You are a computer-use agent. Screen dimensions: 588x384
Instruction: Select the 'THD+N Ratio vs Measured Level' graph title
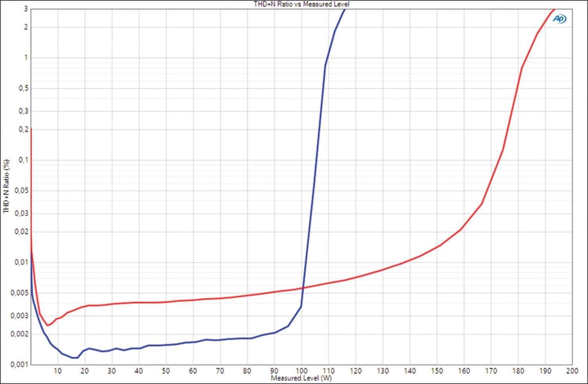tap(301, 4)
